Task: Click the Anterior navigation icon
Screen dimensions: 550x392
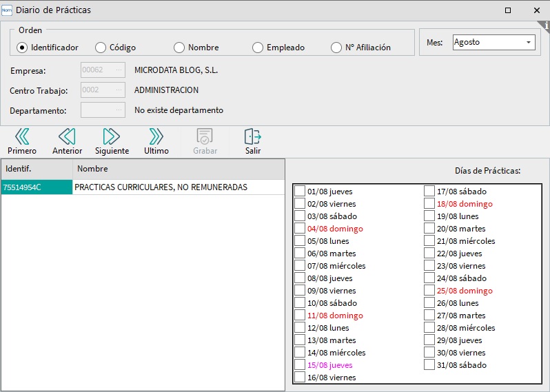Action: 67,136
